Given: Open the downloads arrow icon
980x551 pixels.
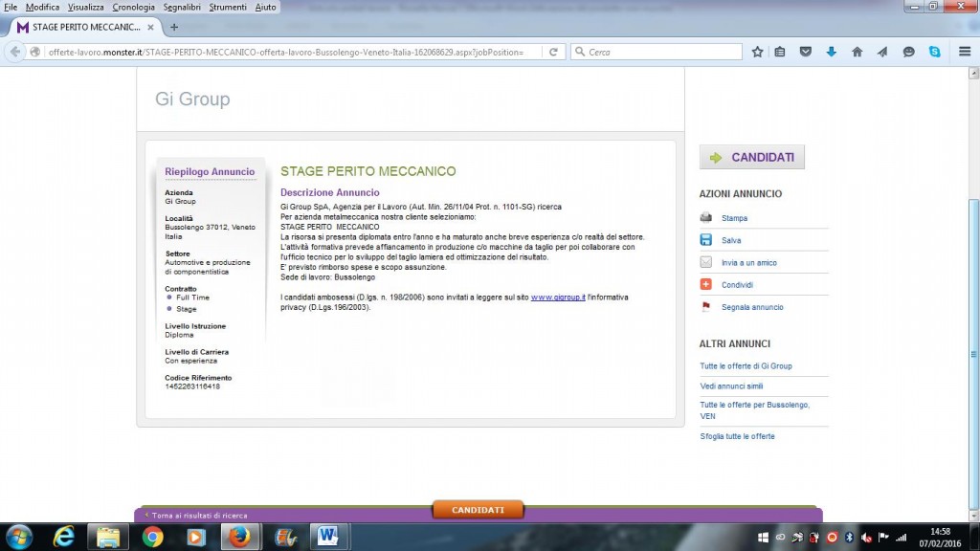Looking at the screenshot, I should (x=832, y=52).
